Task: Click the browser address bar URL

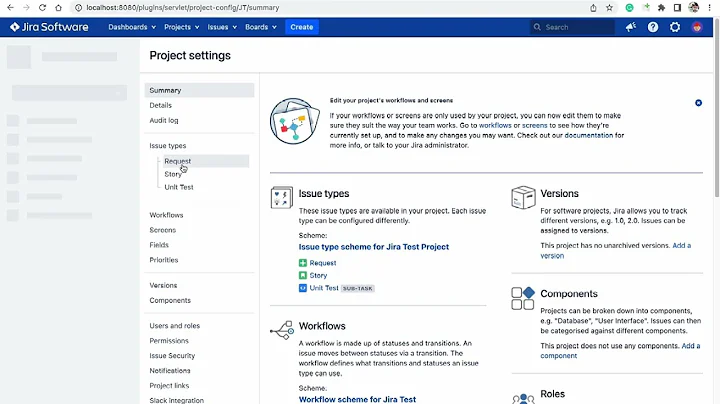Action: click(183, 8)
